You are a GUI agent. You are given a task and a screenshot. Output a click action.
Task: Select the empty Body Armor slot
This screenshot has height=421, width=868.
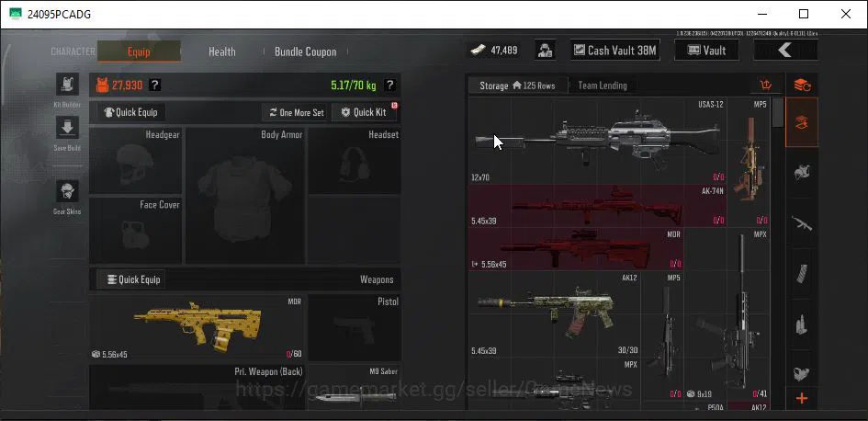point(244,196)
